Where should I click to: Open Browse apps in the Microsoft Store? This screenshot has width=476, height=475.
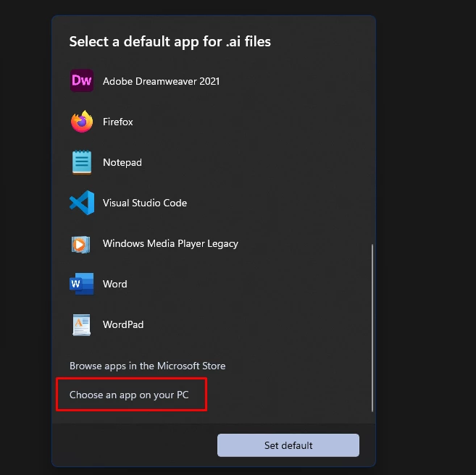(147, 366)
